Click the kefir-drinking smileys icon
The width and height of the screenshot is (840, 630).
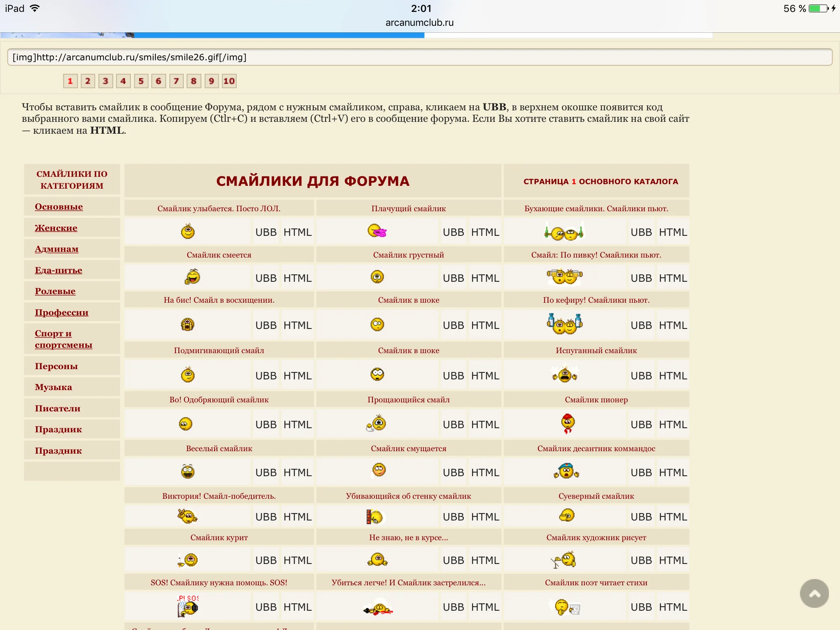click(565, 324)
